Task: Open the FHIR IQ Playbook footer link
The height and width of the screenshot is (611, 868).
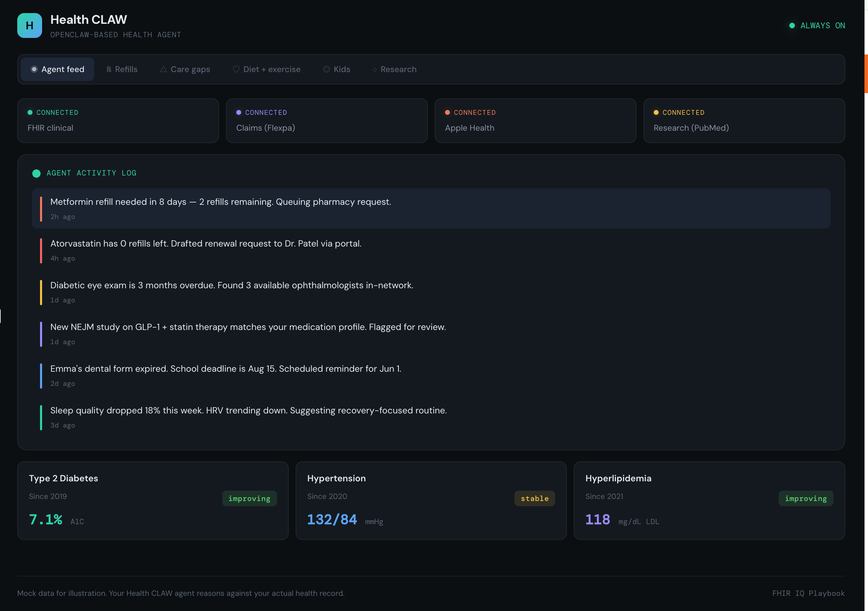Action: pos(808,593)
